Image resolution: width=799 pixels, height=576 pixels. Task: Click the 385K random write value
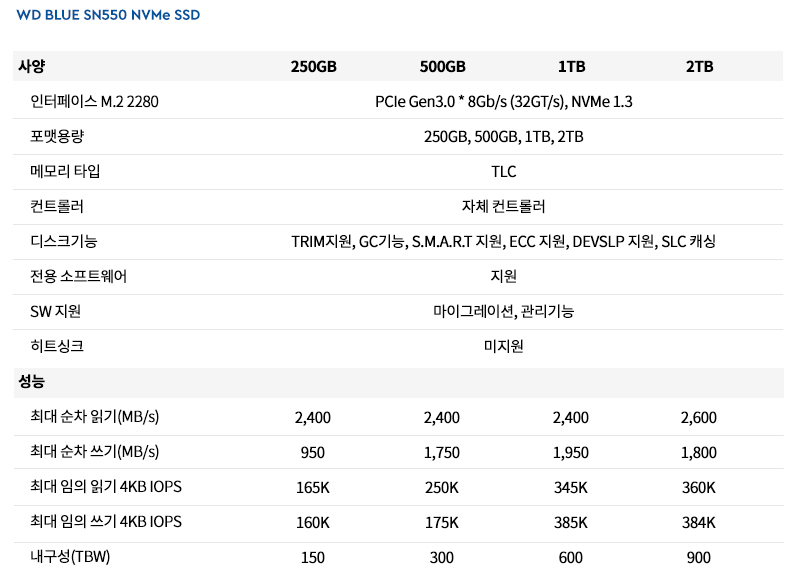pyautogui.click(x=570, y=523)
